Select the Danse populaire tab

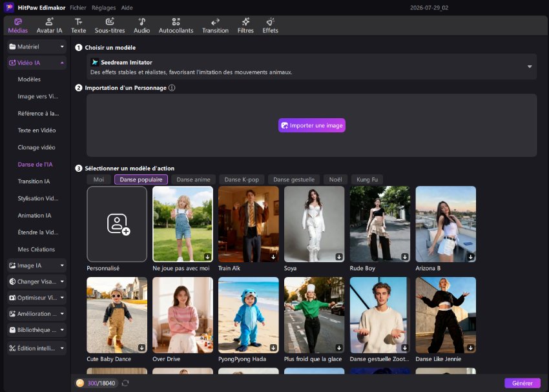click(x=141, y=180)
